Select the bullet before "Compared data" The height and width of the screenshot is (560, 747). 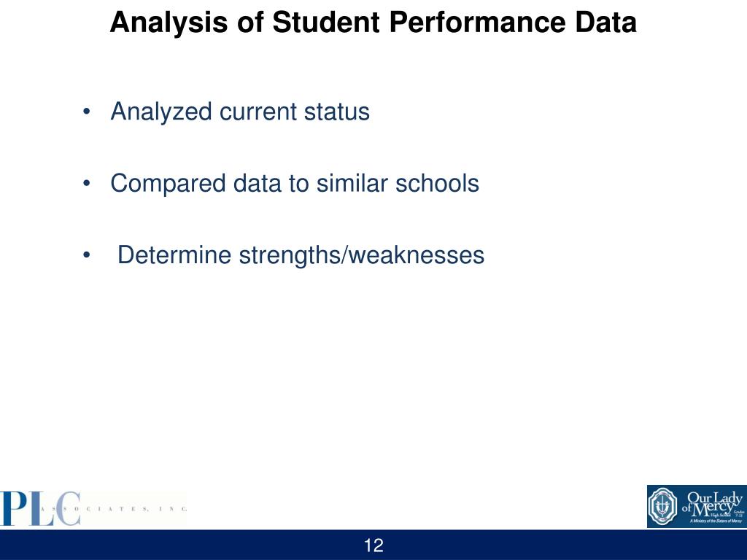(87, 184)
